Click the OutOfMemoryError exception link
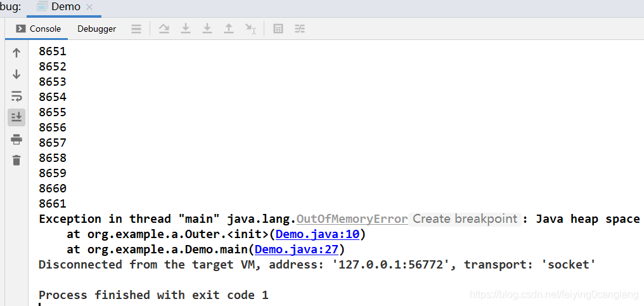 tap(352, 219)
